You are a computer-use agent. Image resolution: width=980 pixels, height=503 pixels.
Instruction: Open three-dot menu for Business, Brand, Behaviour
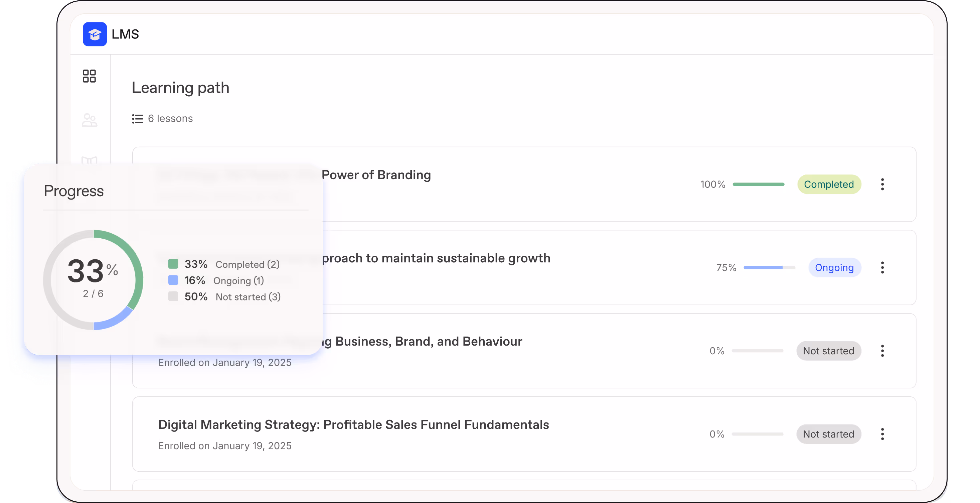[x=882, y=351]
